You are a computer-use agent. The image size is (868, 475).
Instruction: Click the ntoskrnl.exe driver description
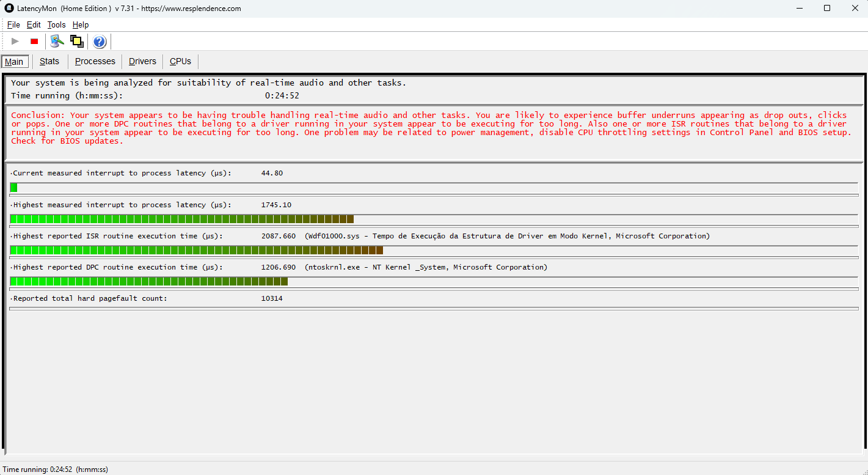pyautogui.click(x=426, y=267)
